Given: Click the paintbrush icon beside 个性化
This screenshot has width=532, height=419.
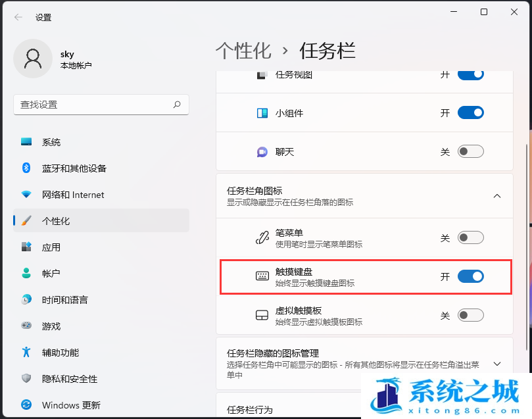Looking at the screenshot, I should click(26, 220).
